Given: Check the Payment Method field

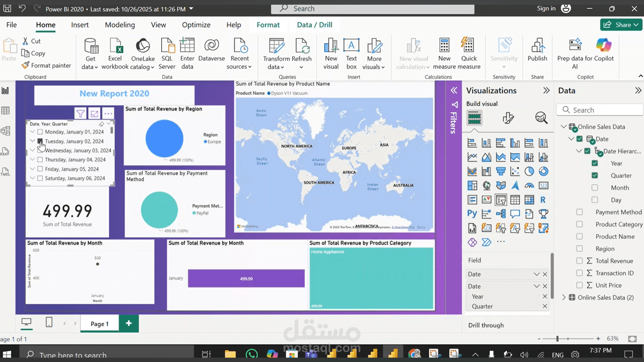Looking at the screenshot, I should [579, 212].
